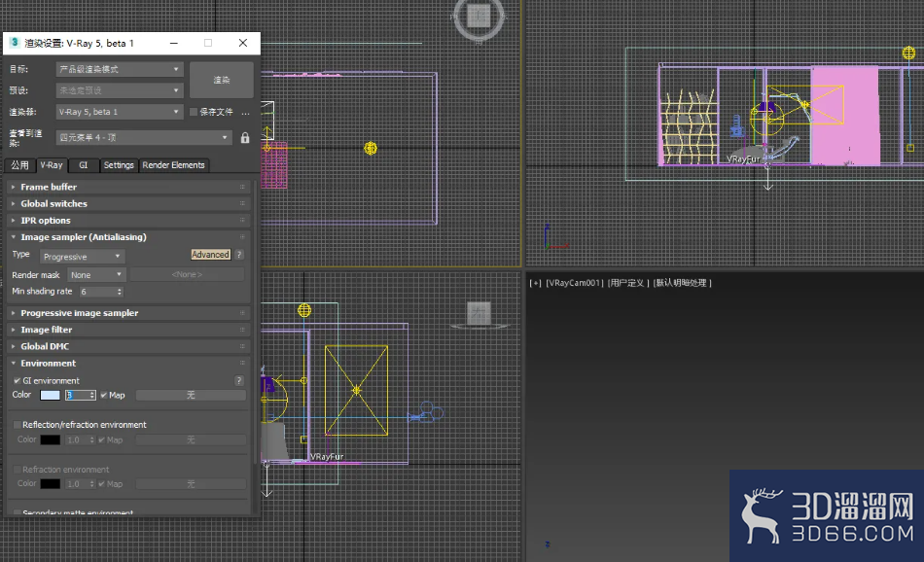
Task: Click the 3ds Max icon in dialog title bar
Action: point(15,43)
